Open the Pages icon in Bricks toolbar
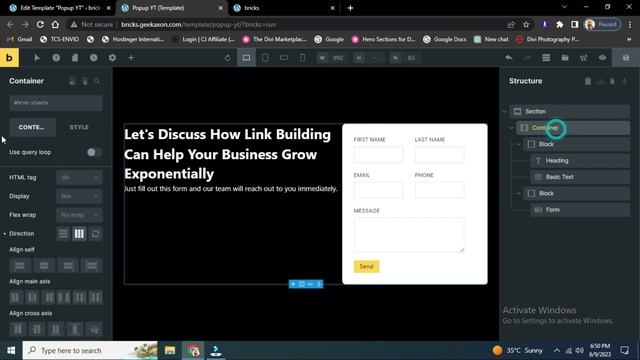Viewport: 640px width, 360px height. (x=75, y=58)
